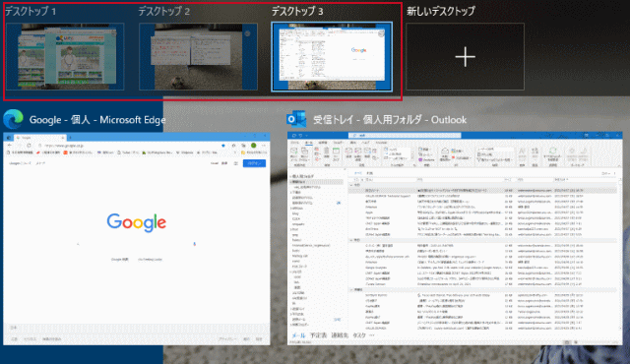The height and width of the screenshot is (364, 630).
Task: Click the Back arrow in Edge
Action: 10,146
